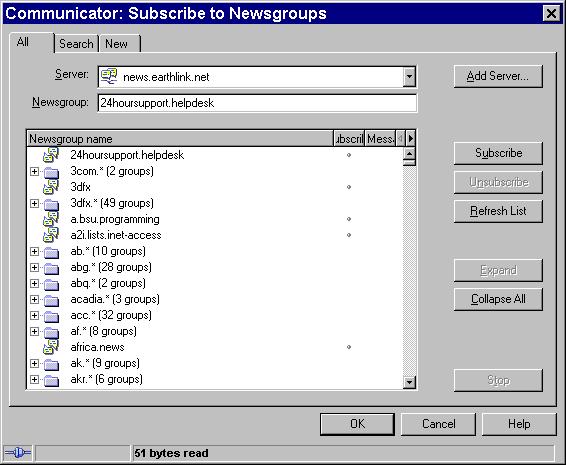The image size is (566, 465).
Task: Click the a.bsu.programming newsgroup icon
Action: [51, 219]
